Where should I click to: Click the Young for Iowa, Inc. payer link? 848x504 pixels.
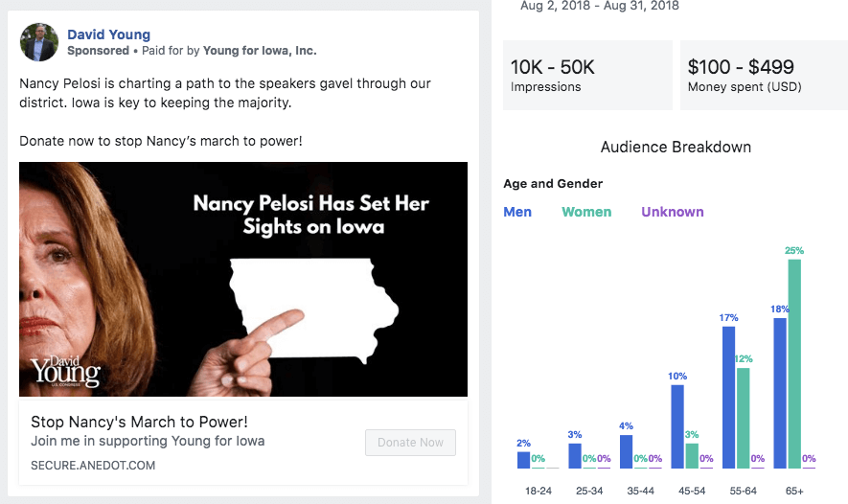260,51
